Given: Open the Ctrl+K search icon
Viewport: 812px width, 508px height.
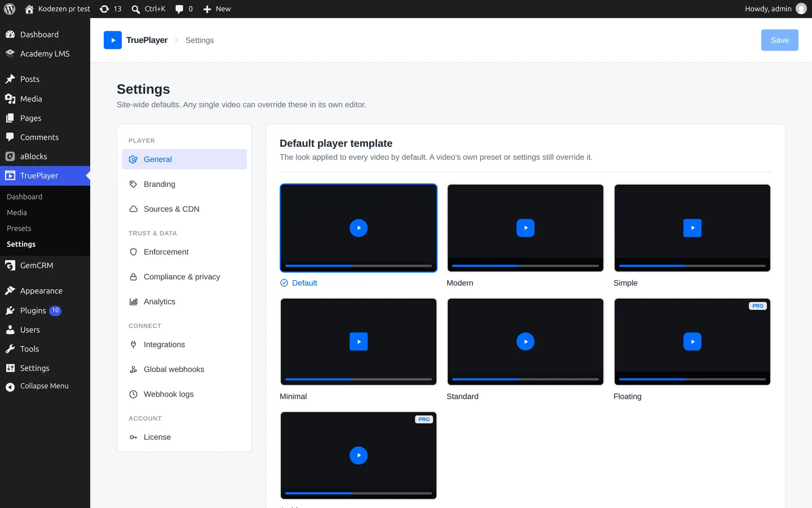Looking at the screenshot, I should 135,9.
